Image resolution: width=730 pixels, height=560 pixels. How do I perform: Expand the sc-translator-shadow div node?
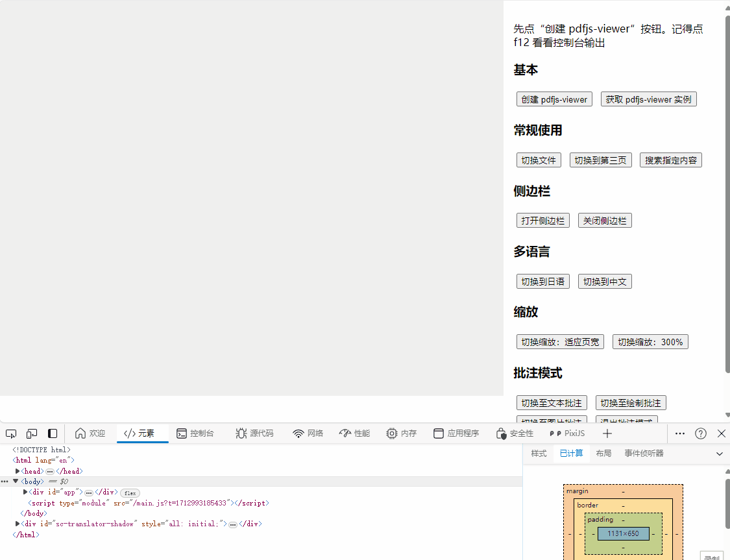18,524
